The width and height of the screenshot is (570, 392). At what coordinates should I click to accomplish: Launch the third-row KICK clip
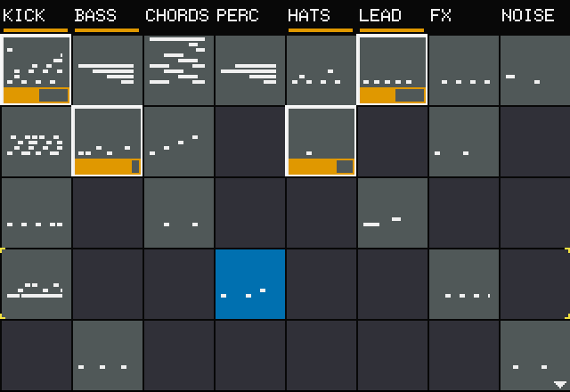(37, 212)
